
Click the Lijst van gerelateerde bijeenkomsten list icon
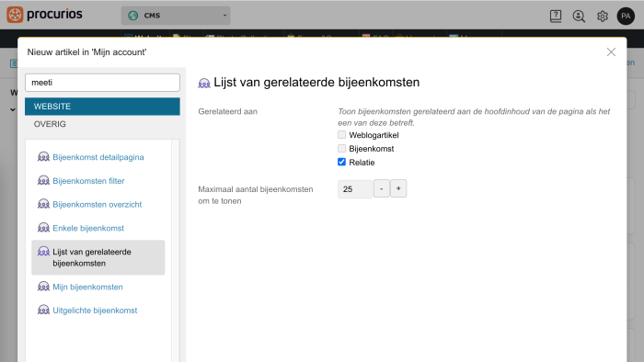pyautogui.click(x=43, y=252)
